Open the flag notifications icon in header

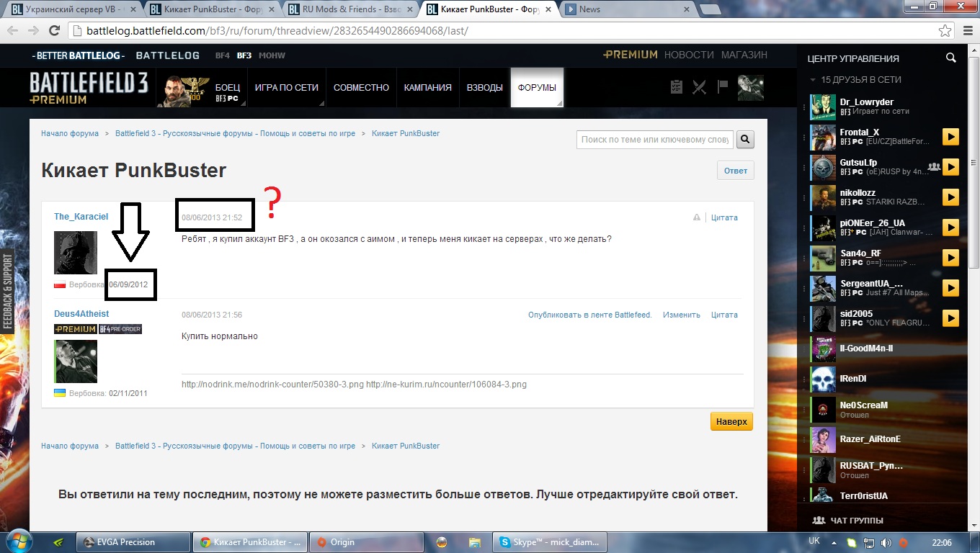pyautogui.click(x=722, y=87)
